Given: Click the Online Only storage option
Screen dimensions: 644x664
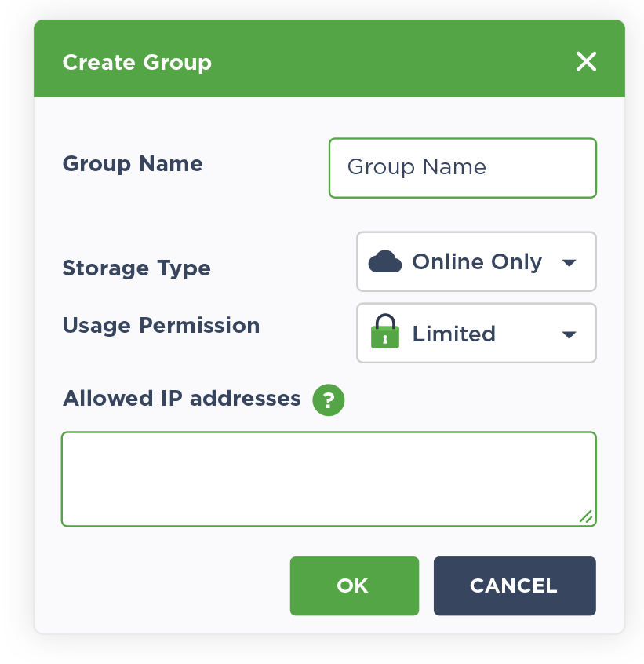Looking at the screenshot, I should tap(476, 261).
